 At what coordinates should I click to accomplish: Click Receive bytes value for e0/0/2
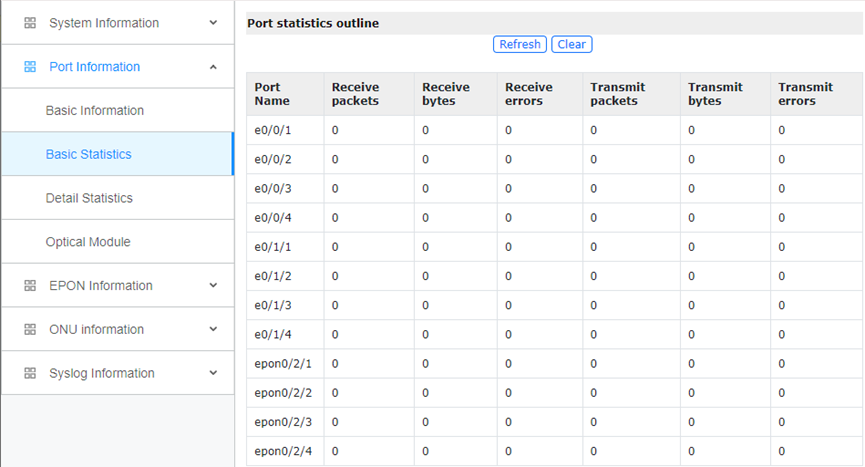(425, 159)
